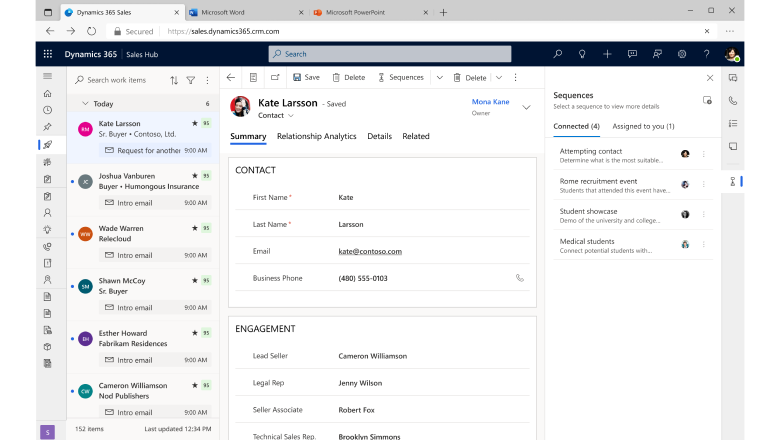Screen dimensions: 780x440
Task: Select Joshua Vanburen work item
Action: pyautogui.click(x=143, y=189)
